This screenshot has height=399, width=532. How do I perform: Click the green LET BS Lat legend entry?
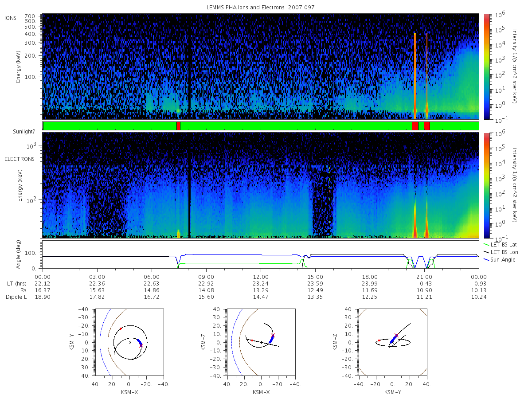point(503,244)
